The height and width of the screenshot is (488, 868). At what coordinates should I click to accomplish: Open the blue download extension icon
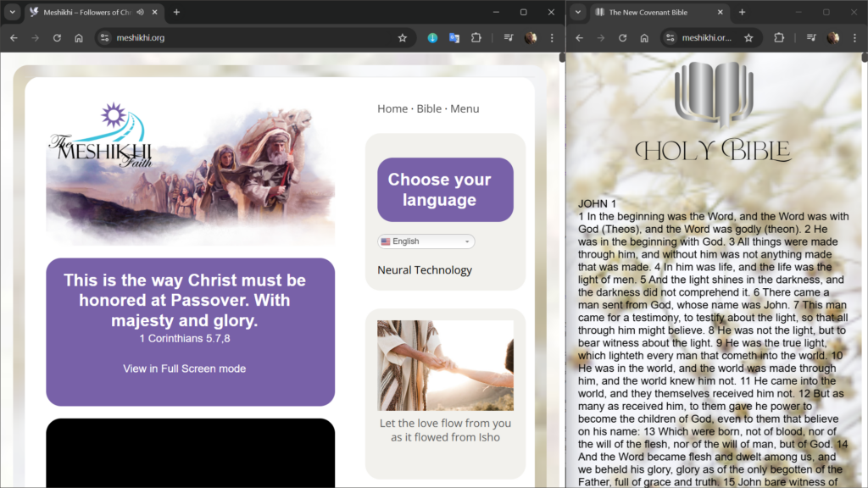click(x=432, y=37)
